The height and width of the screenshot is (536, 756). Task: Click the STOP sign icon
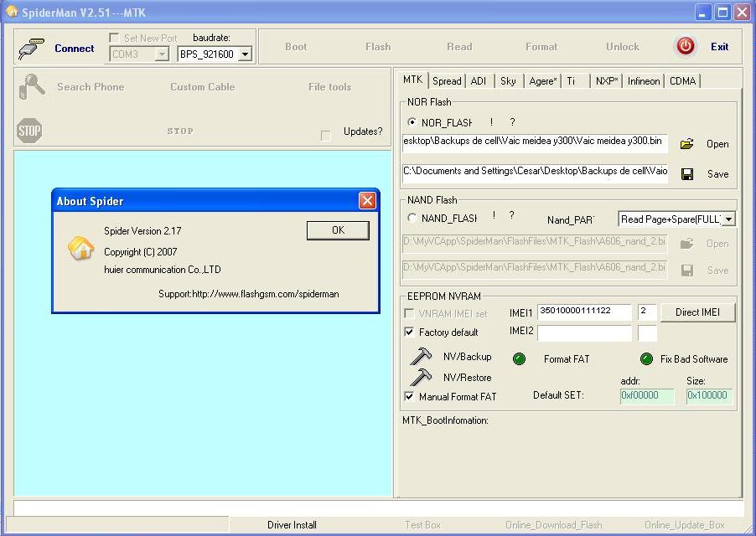29,131
